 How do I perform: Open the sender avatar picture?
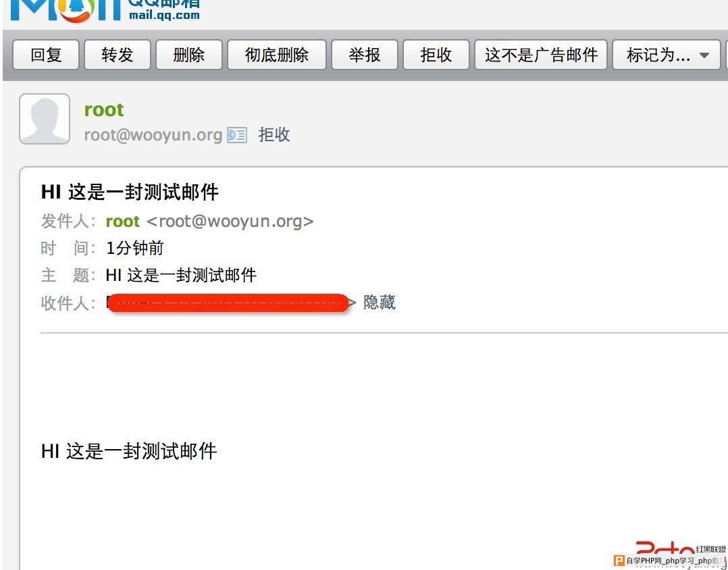tap(45, 119)
